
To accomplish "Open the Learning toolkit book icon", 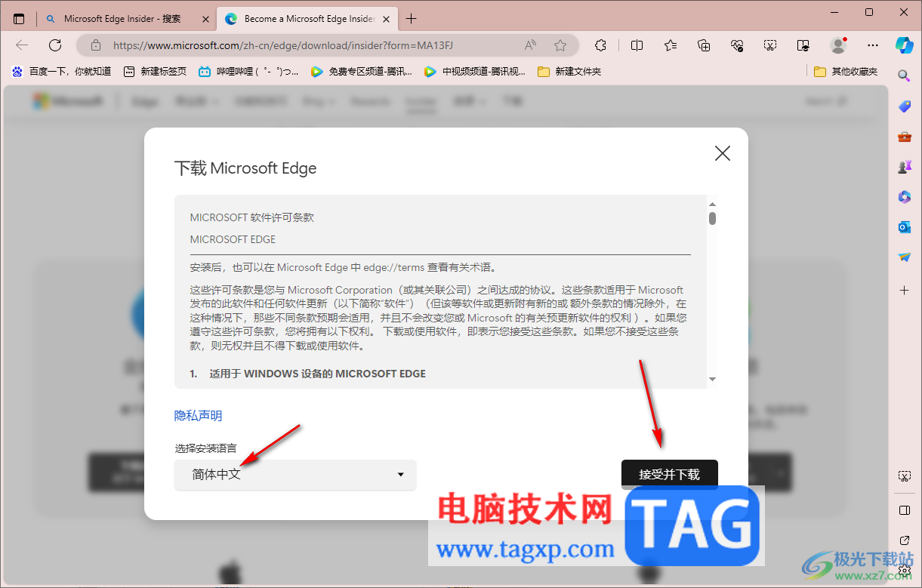I will pos(803,45).
